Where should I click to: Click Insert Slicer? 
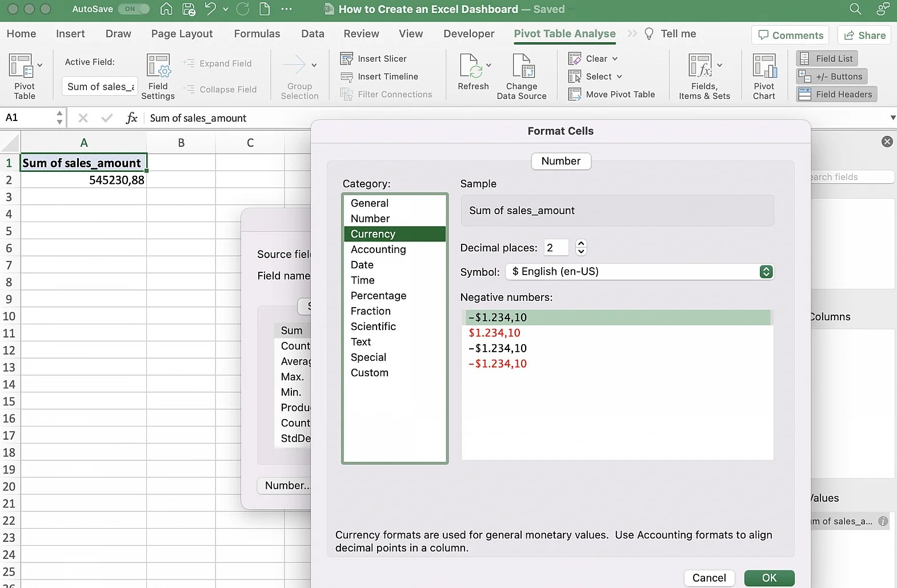coord(374,59)
